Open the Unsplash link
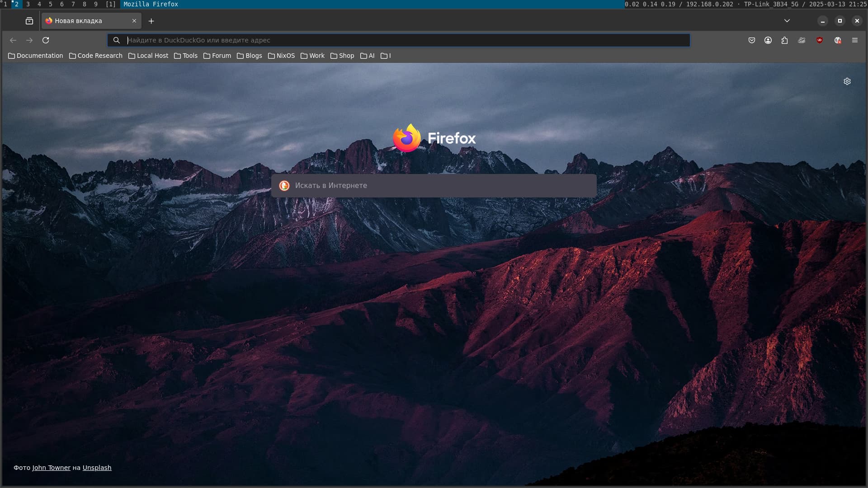Viewport: 868px width, 488px height. pos(97,468)
